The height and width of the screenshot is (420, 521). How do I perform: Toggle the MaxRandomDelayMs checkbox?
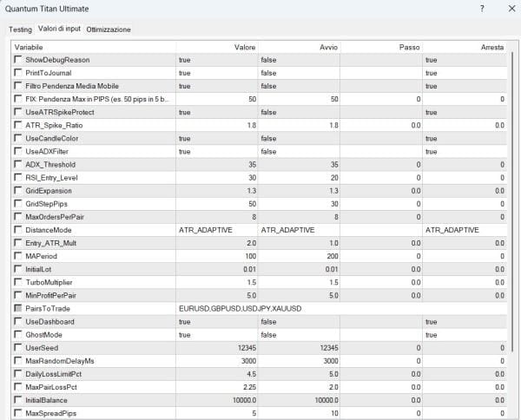coord(18,360)
